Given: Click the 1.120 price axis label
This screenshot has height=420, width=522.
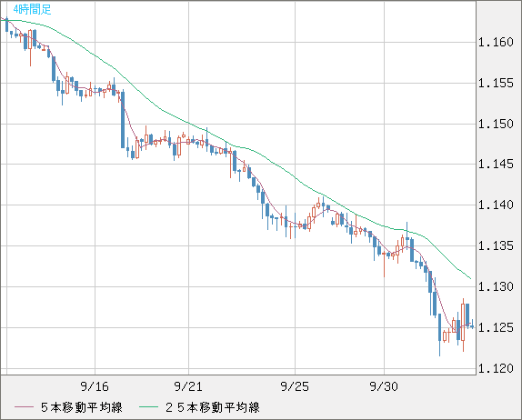Looking at the screenshot, I should tap(496, 368).
